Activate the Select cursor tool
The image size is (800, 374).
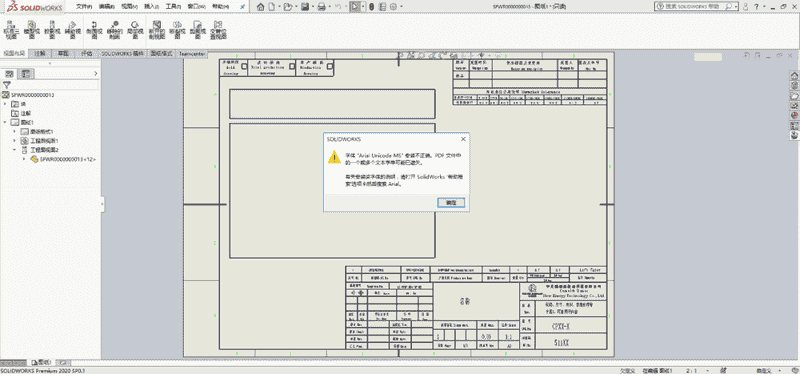pos(355,7)
